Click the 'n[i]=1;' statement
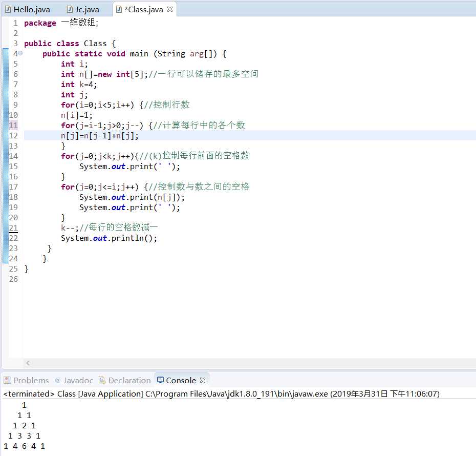 coord(76,115)
